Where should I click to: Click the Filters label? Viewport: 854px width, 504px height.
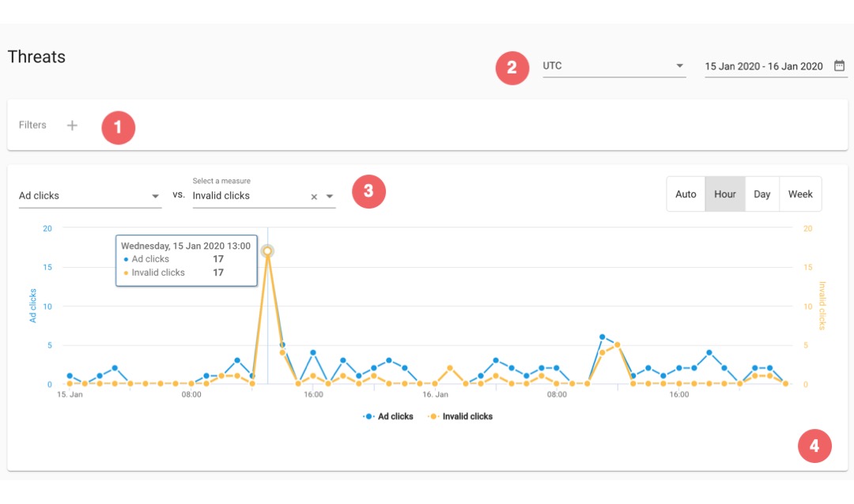pyautogui.click(x=32, y=125)
